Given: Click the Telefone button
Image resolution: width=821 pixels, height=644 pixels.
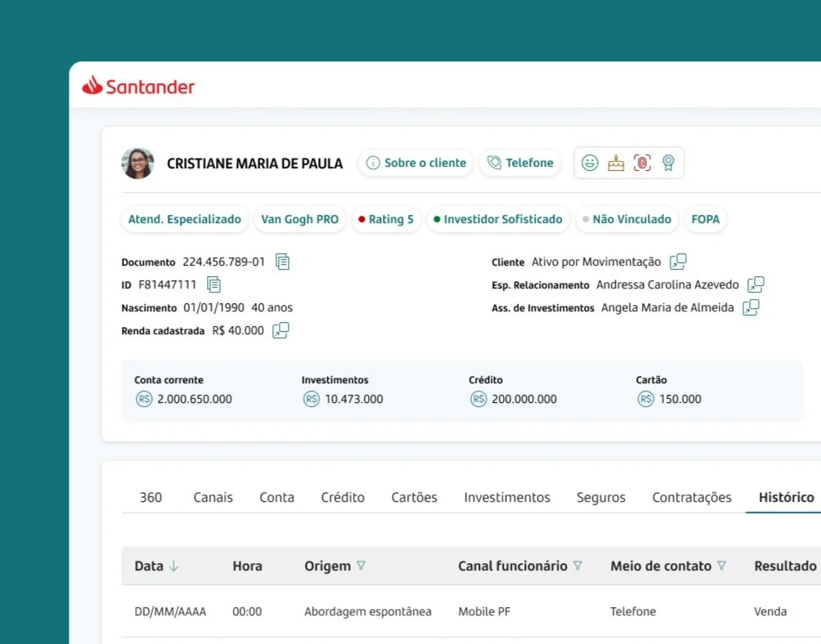Looking at the screenshot, I should (x=520, y=163).
